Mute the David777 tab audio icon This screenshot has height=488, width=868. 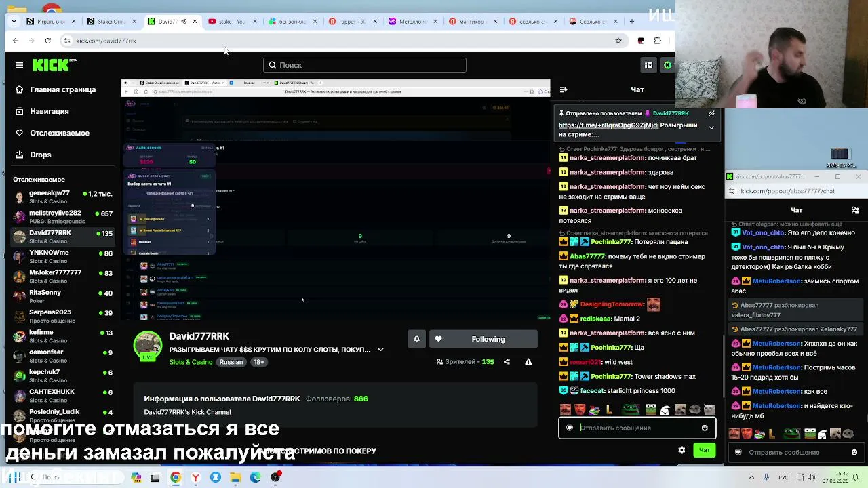(183, 21)
